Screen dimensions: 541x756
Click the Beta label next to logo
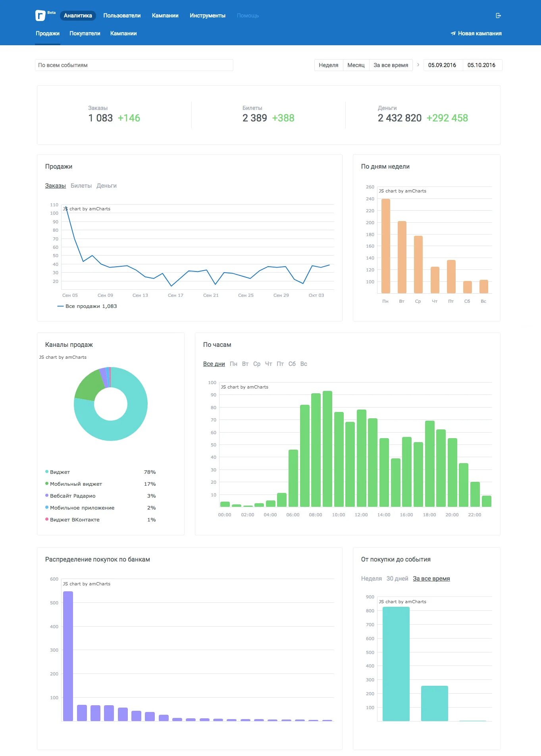(x=52, y=13)
